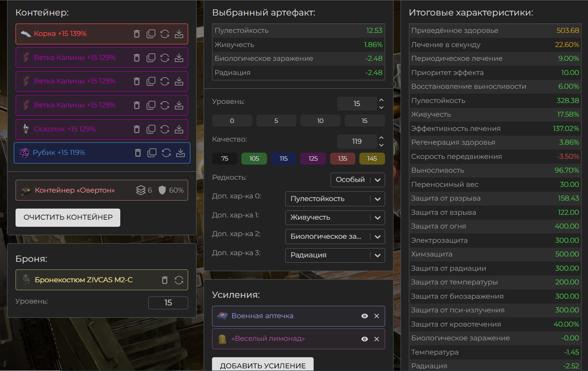The image size is (588, 371).
Task: Replace the Осколок artifact via refresh icon
Action: coord(165,129)
